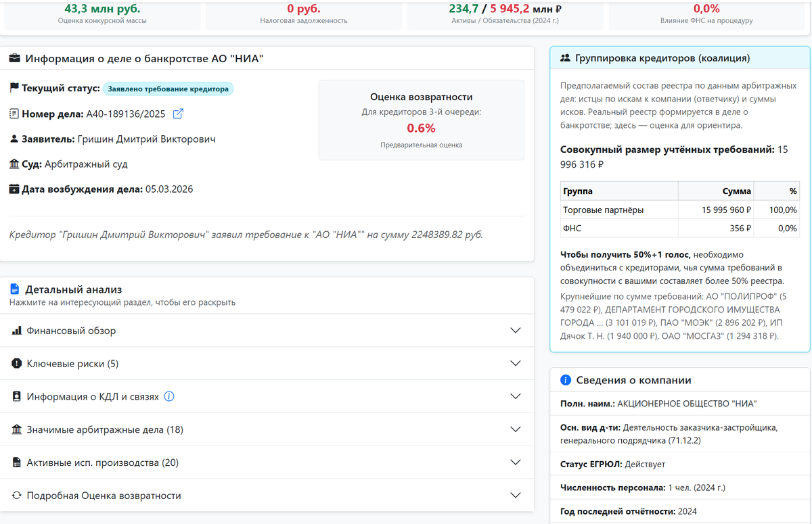Image resolution: width=812 pixels, height=524 pixels.
Task: Click the refresh icon of Подробная Оценка возвратности
Action: [x=17, y=496]
